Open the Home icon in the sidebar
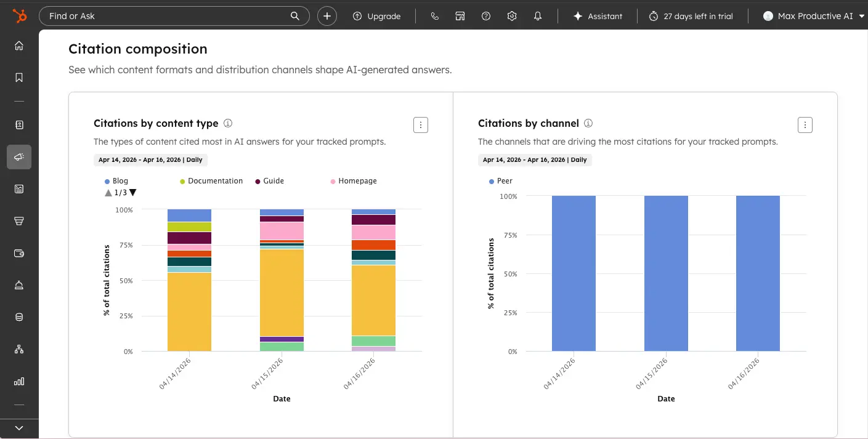Screen dimensions: 868x439 [x=18, y=46]
